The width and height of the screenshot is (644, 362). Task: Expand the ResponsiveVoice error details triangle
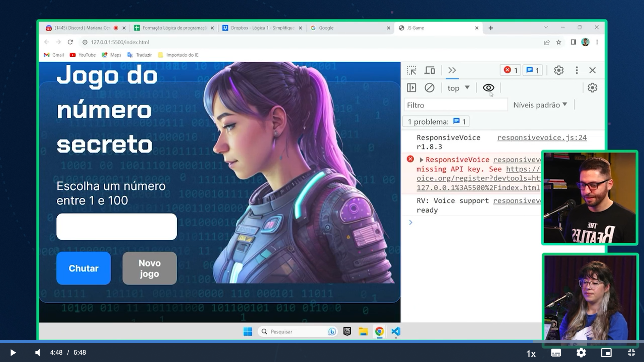coord(421,160)
